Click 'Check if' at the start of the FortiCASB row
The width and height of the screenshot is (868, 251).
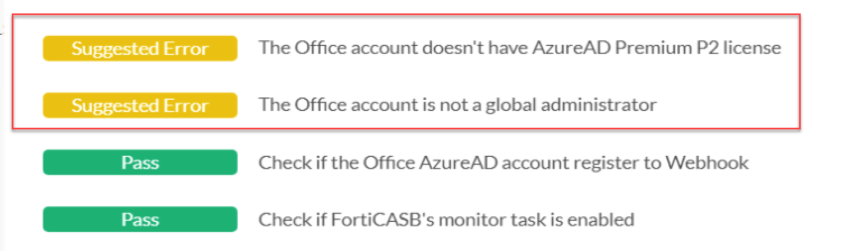pyautogui.click(x=287, y=220)
